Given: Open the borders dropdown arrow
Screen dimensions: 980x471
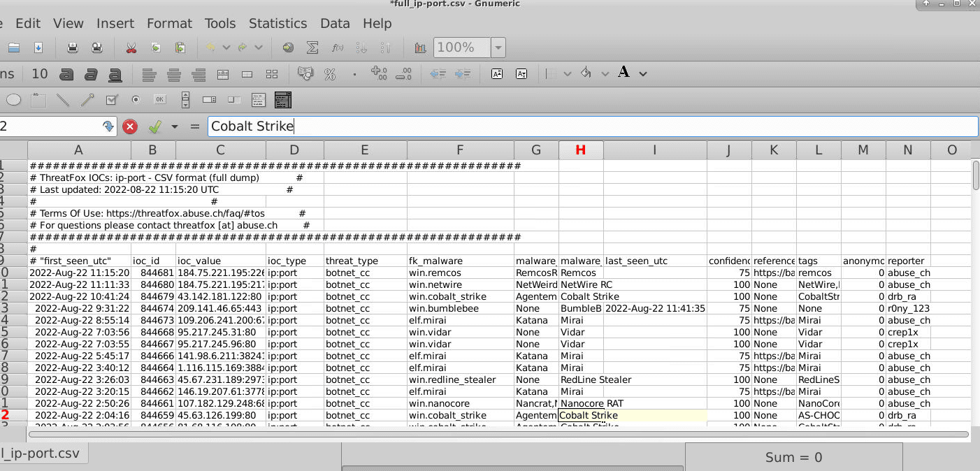Looking at the screenshot, I should (x=568, y=73).
